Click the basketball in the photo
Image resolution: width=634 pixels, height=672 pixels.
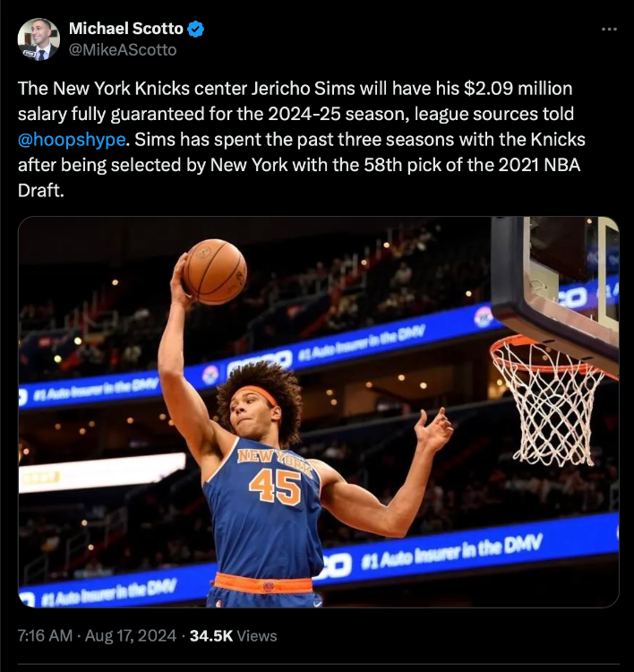click(x=215, y=271)
